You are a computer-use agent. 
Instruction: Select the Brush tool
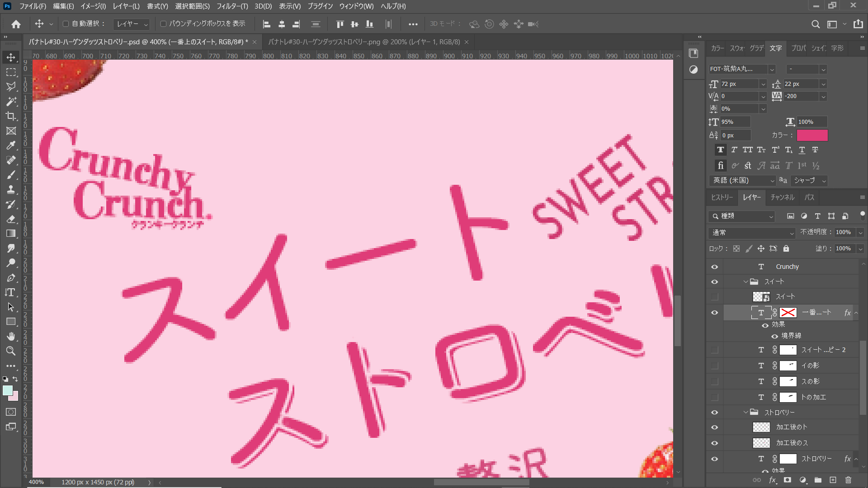[x=11, y=175]
